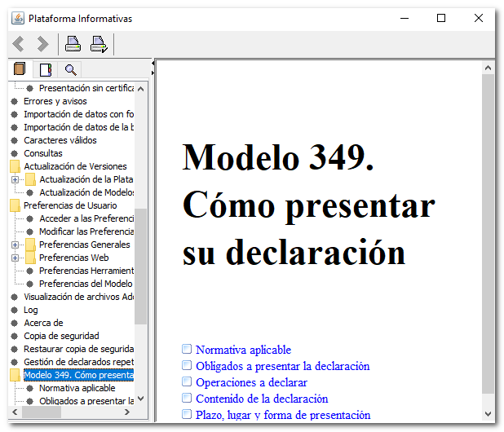The image size is (504, 432).
Task: Switch to the table of contents tab
Action: 20,69
